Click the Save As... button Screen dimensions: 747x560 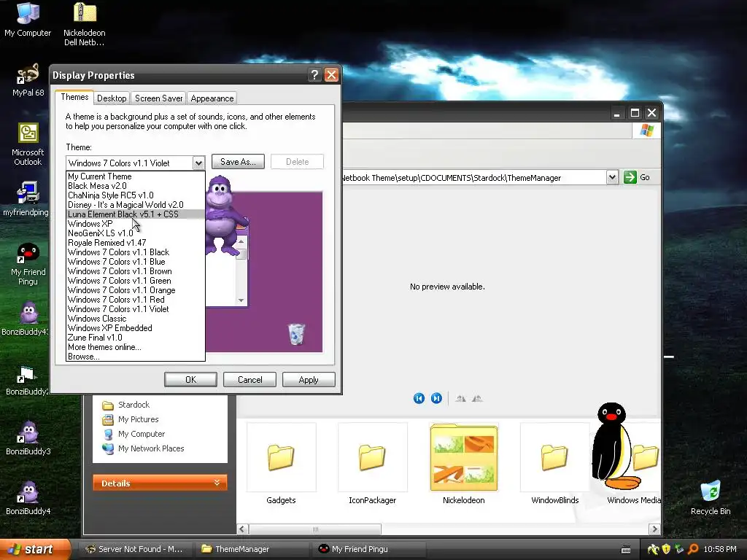click(238, 162)
